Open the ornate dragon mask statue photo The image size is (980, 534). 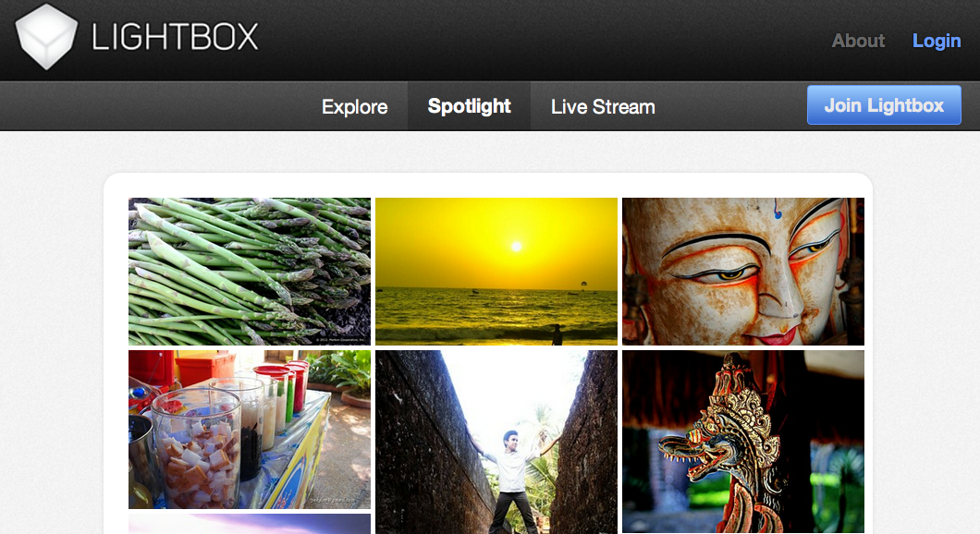tap(743, 441)
